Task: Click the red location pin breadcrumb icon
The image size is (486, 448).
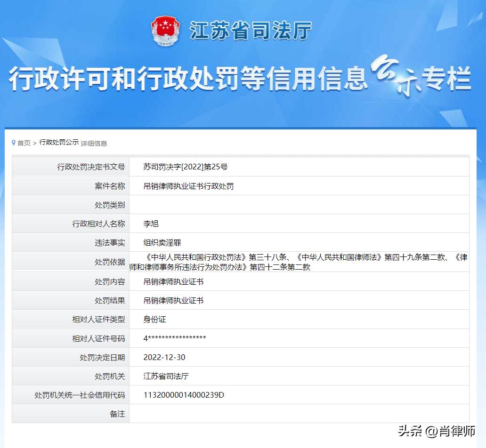Action: (13, 143)
